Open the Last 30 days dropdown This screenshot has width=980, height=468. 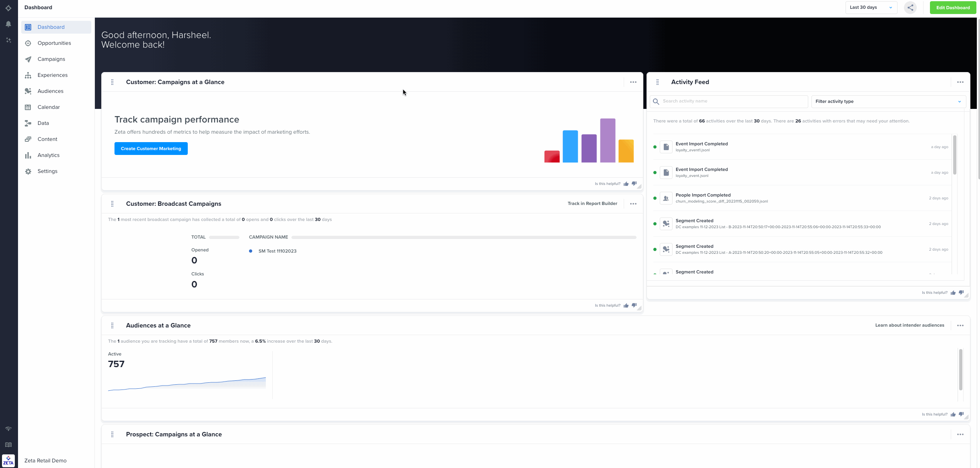point(871,8)
